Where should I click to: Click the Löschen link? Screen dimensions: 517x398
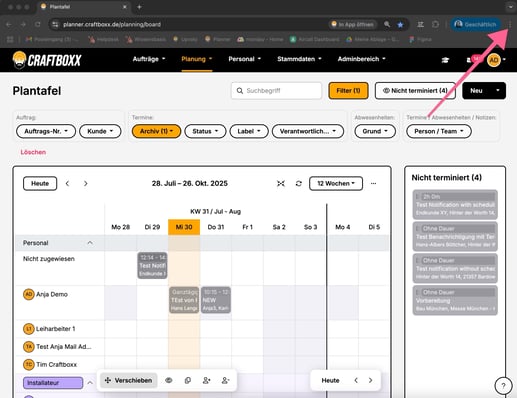tap(33, 152)
